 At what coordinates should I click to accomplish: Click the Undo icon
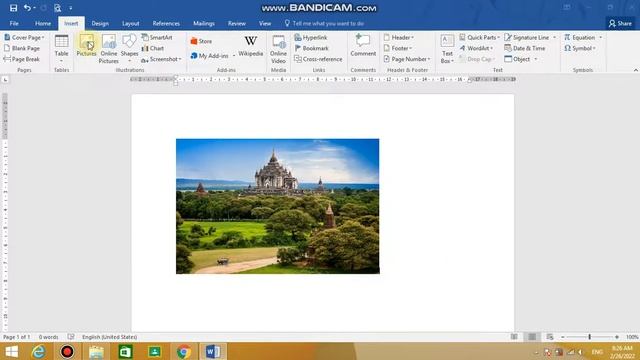tap(27, 8)
